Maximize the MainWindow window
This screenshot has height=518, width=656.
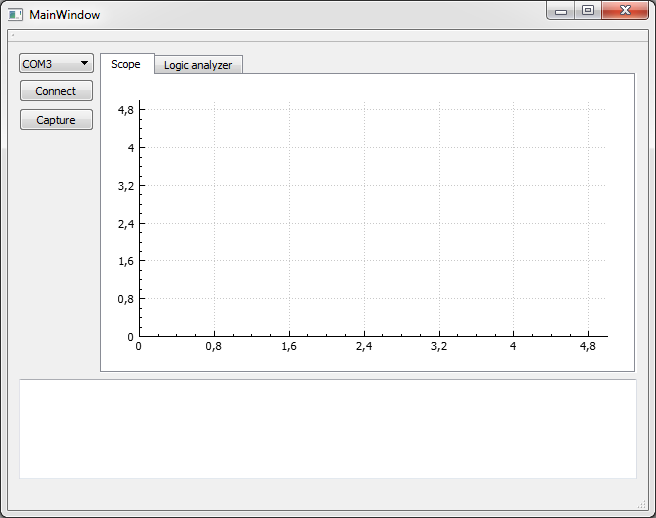tap(588, 11)
